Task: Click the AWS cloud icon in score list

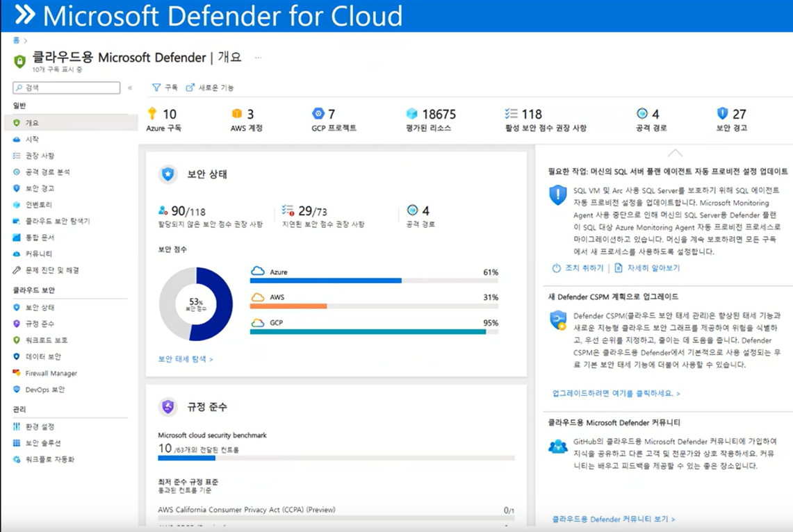Action: (x=258, y=297)
